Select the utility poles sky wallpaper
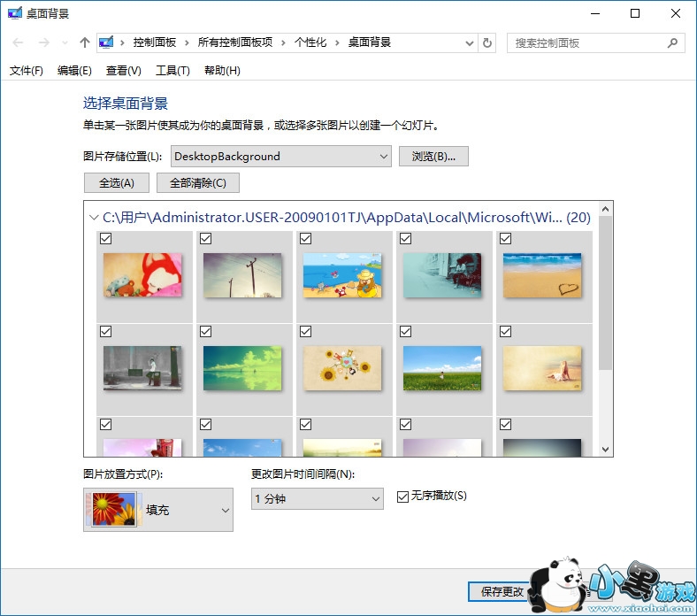The height and width of the screenshot is (616, 697). click(242, 275)
